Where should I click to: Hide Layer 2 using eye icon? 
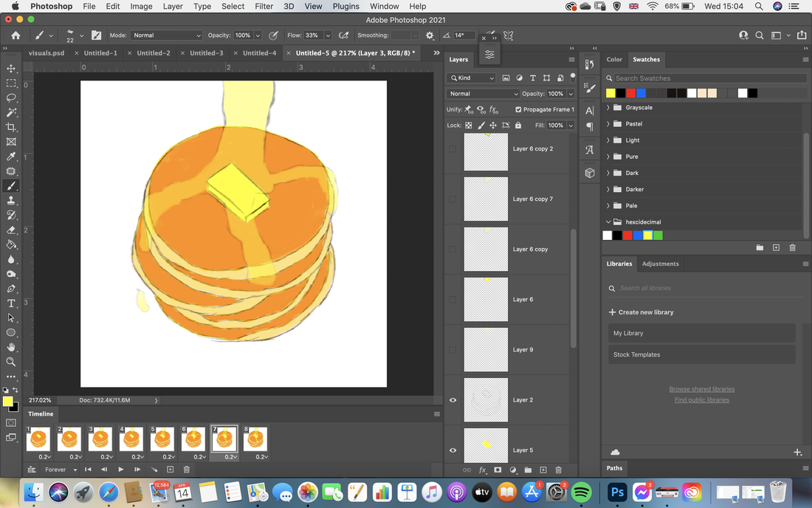pyautogui.click(x=453, y=399)
